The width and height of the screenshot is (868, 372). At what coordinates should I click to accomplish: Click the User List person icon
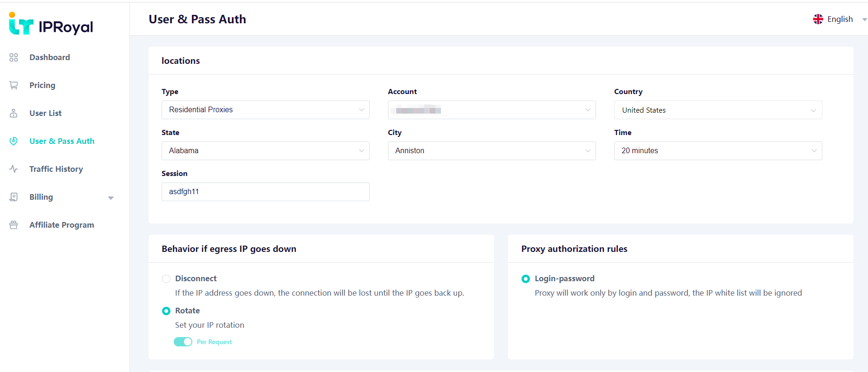pos(14,113)
